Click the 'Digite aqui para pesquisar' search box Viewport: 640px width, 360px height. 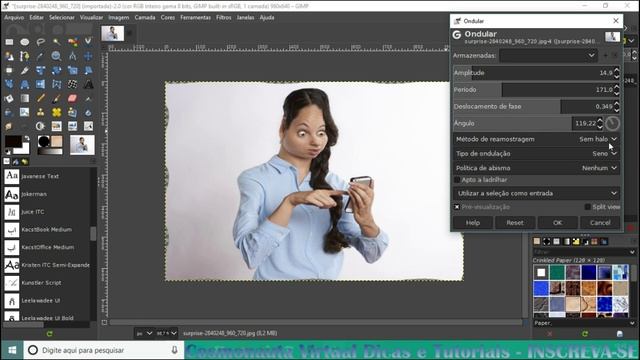[104, 350]
